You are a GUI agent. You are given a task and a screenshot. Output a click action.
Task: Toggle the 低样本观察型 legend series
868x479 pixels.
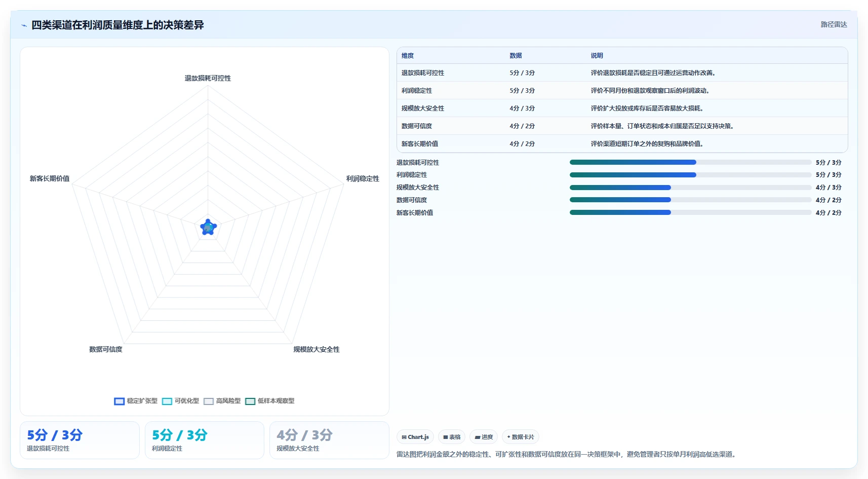pos(269,401)
